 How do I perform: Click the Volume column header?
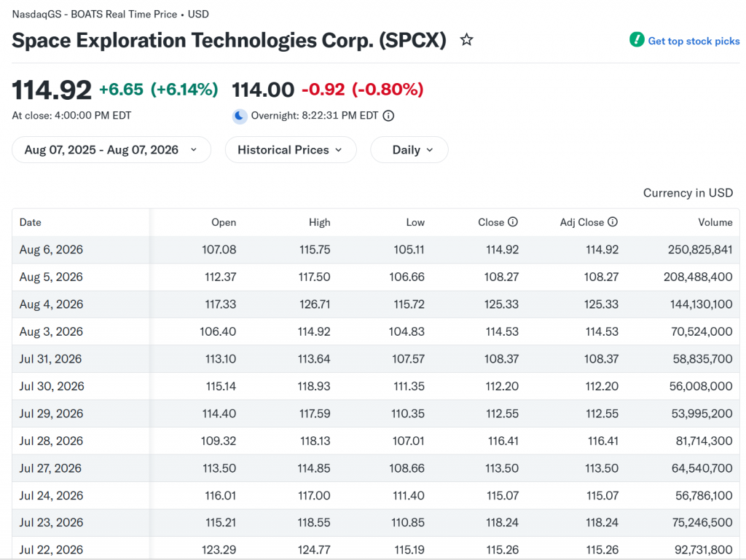pos(715,223)
